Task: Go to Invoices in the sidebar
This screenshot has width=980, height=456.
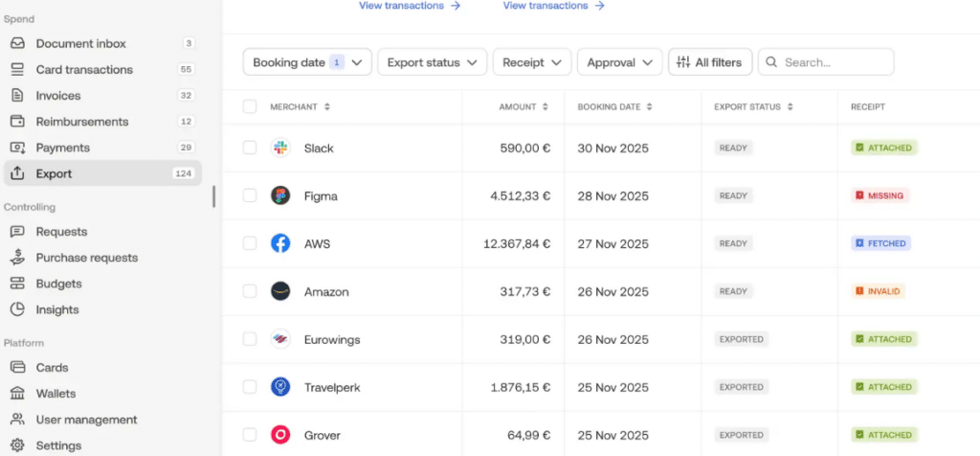Action: click(x=58, y=96)
